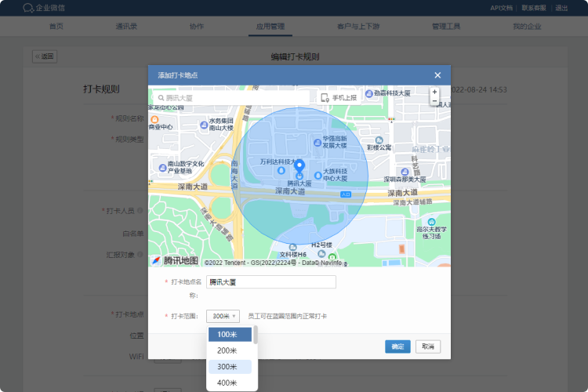Click the 腾讯大厦 label on the map
Image resolution: width=588 pixels, height=392 pixels.
(x=299, y=183)
